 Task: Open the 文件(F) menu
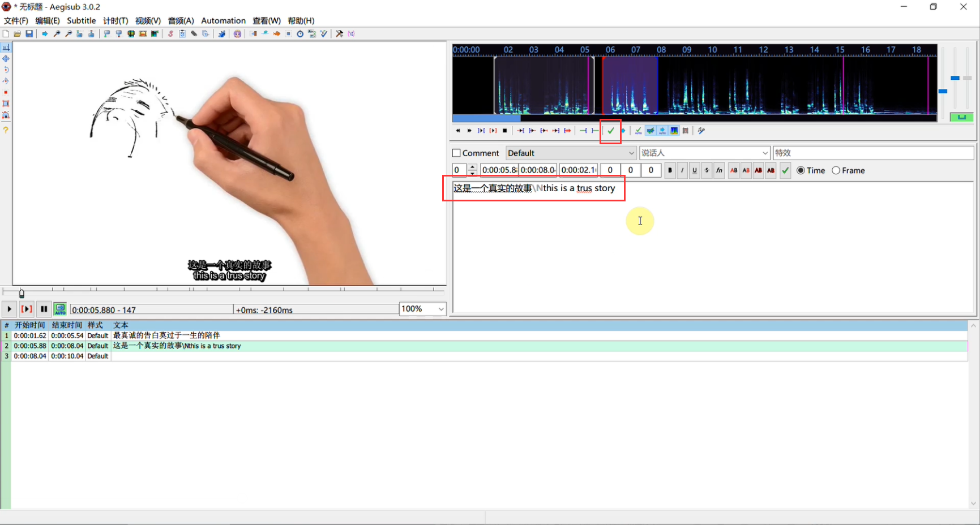click(x=16, y=20)
